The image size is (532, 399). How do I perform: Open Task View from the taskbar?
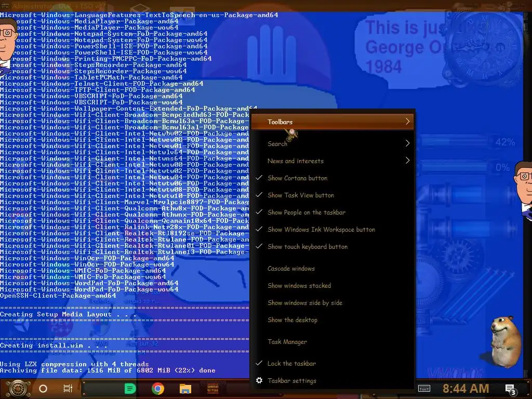point(68,389)
